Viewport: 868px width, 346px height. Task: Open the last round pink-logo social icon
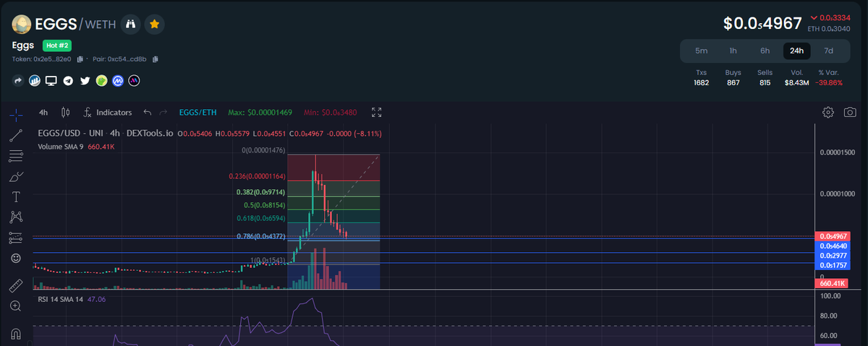[x=134, y=81]
